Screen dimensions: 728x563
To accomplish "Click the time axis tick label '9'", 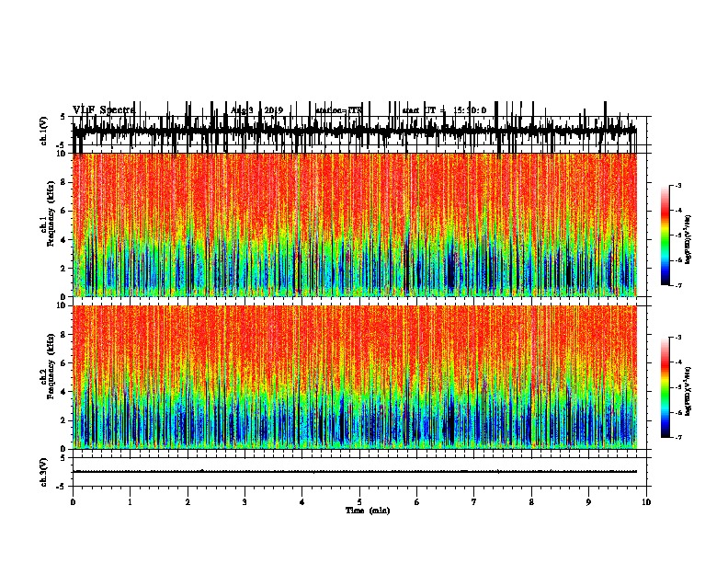I will coord(588,501).
